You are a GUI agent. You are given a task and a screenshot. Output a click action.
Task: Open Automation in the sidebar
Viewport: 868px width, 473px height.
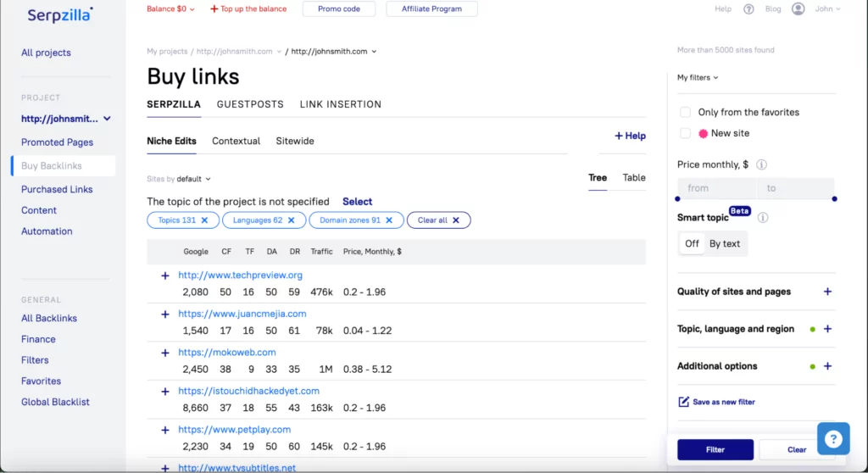tap(47, 231)
